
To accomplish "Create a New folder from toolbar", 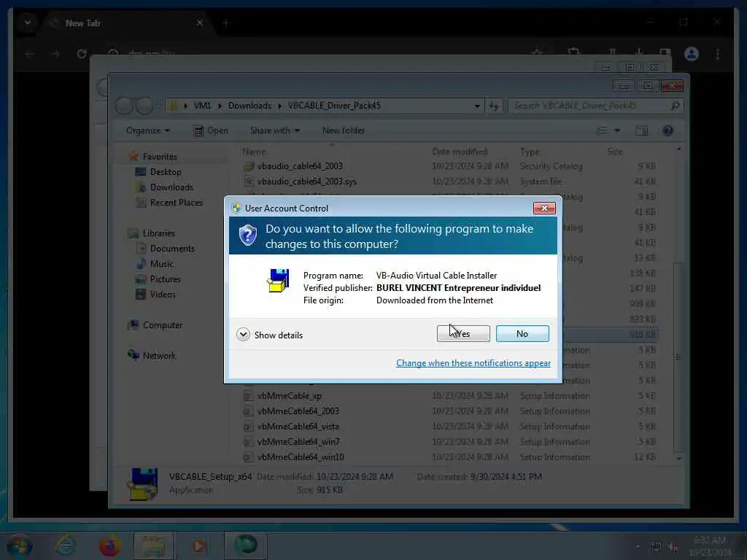I will pos(344,131).
